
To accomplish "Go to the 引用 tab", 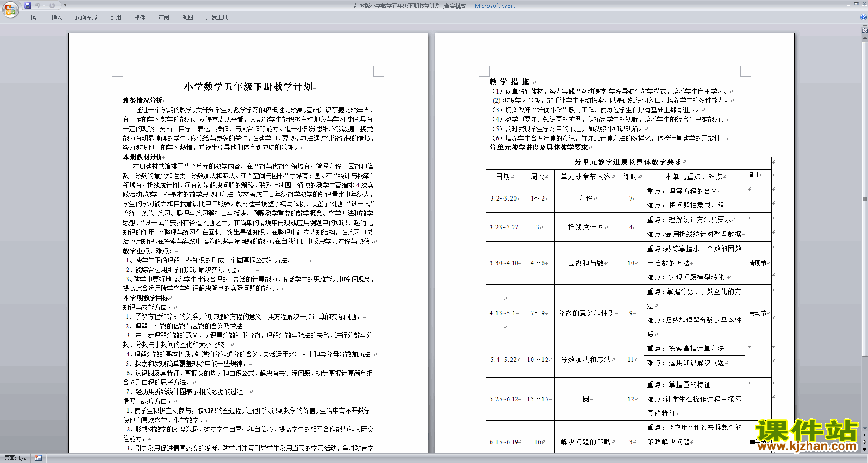I will tap(116, 18).
